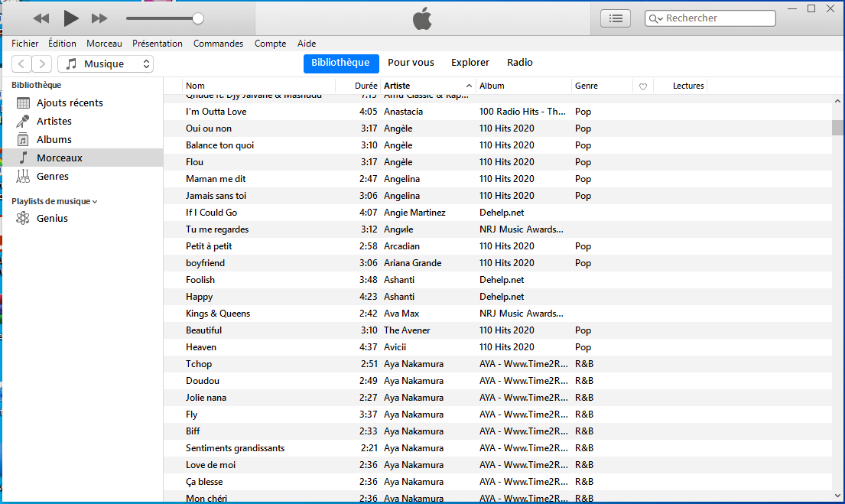845x504 pixels.
Task: Click the heart (loved) column header
Action: click(643, 86)
